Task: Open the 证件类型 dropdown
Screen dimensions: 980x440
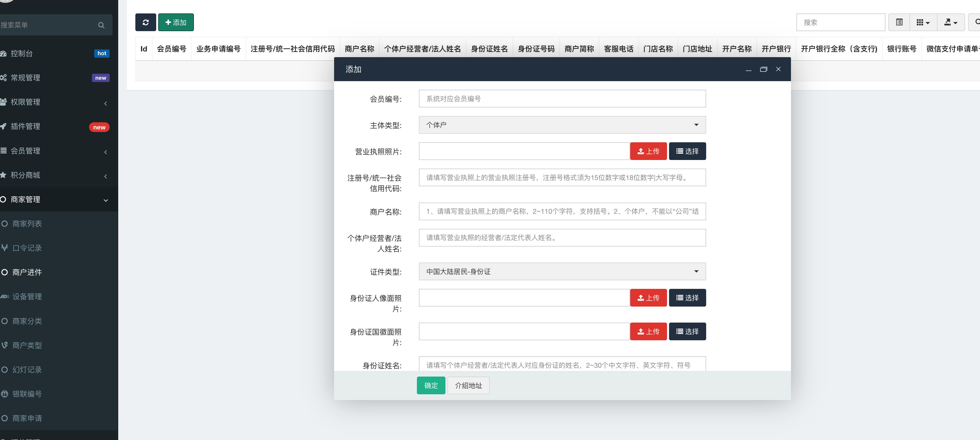Action: 562,271
